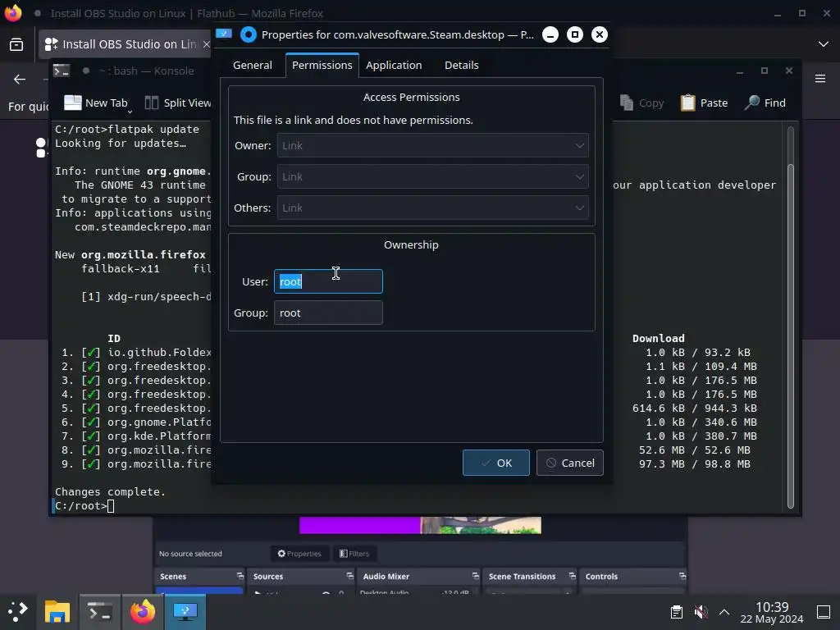Select the Install OBS Studio on Linux tab

point(125,44)
